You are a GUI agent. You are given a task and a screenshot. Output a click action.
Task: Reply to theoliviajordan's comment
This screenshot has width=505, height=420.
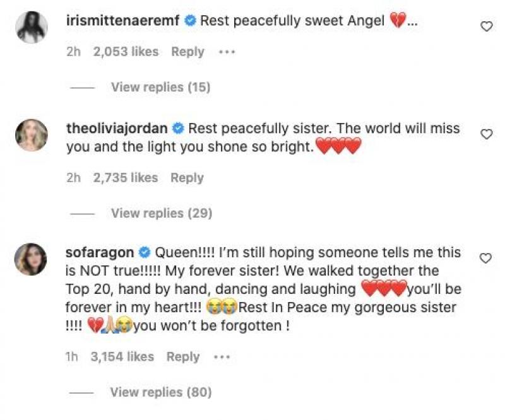187,178
